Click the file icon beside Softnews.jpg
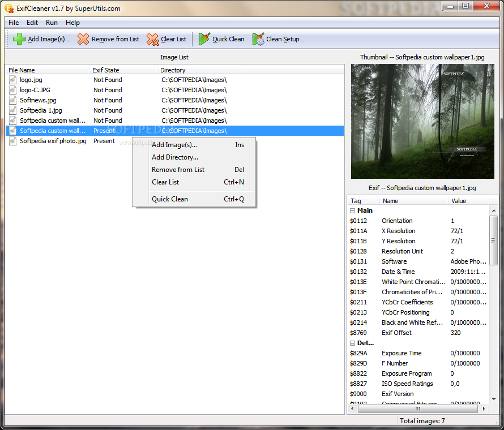The width and height of the screenshot is (504, 430). pyautogui.click(x=12, y=100)
